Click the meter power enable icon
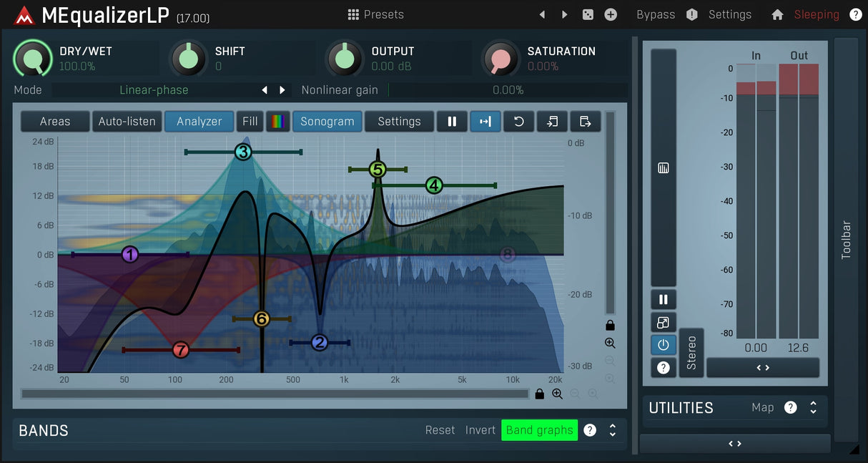 click(663, 345)
